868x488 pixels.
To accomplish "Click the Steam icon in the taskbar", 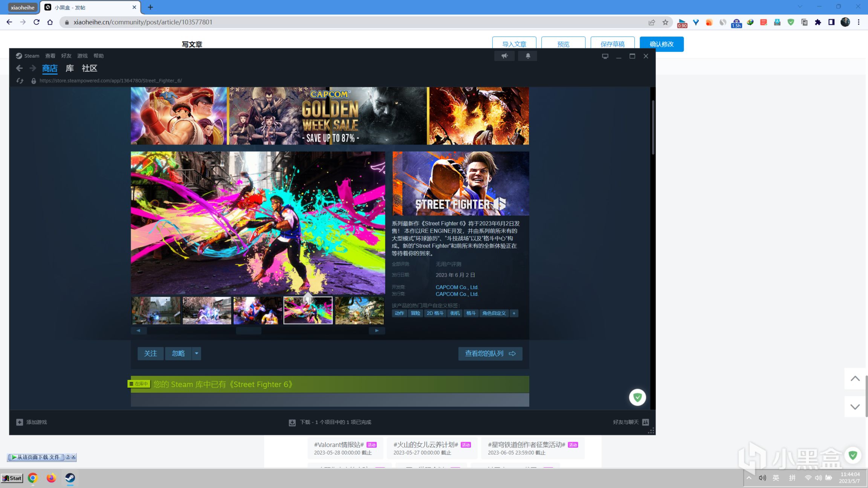I will [x=70, y=478].
